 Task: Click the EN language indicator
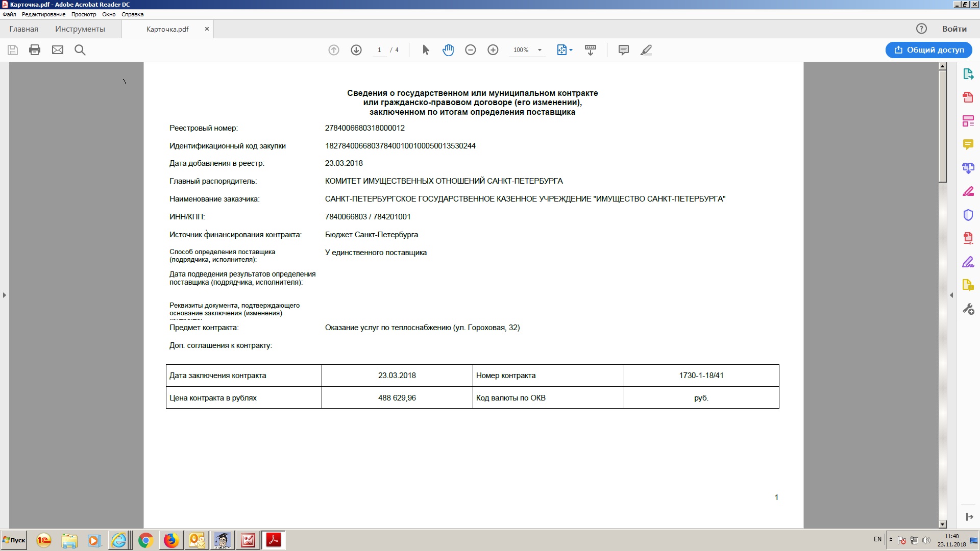coord(877,539)
